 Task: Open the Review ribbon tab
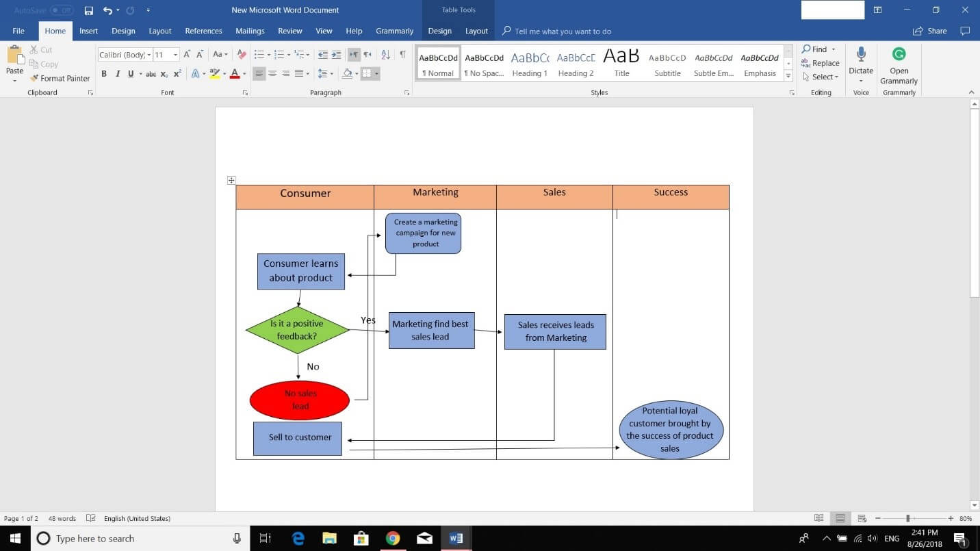click(289, 31)
